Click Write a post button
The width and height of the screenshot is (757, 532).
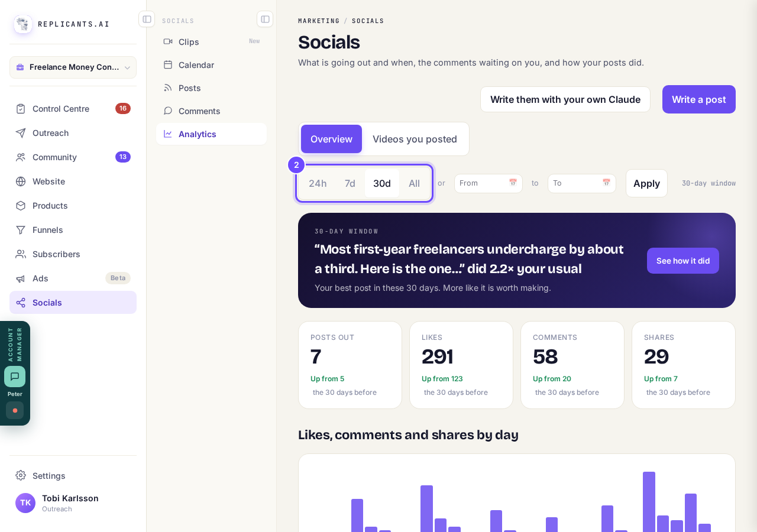click(x=699, y=99)
